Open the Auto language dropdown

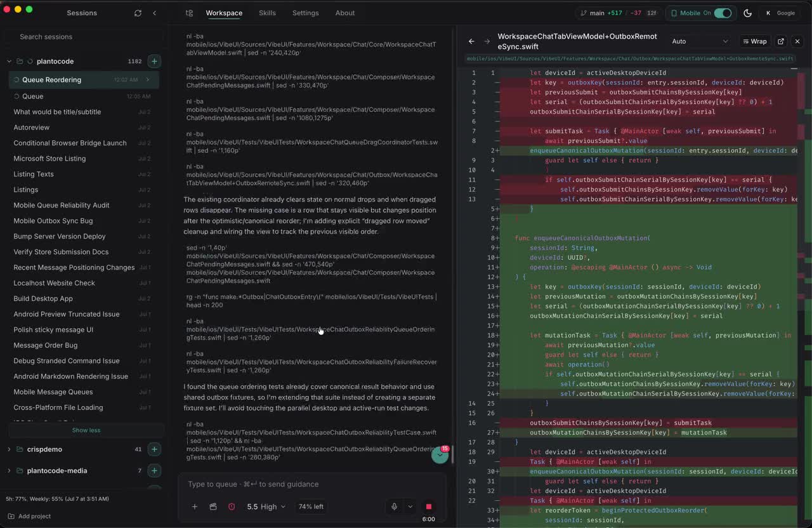(700, 41)
